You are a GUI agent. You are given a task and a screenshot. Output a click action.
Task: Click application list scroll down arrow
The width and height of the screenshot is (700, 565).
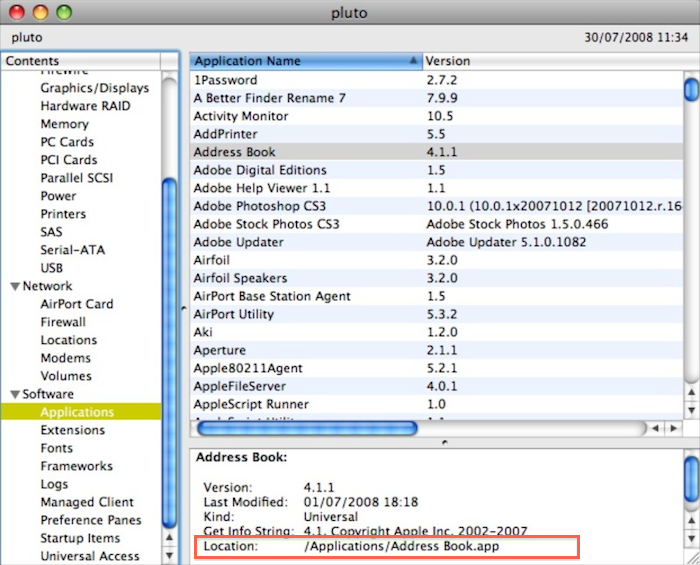692,410
